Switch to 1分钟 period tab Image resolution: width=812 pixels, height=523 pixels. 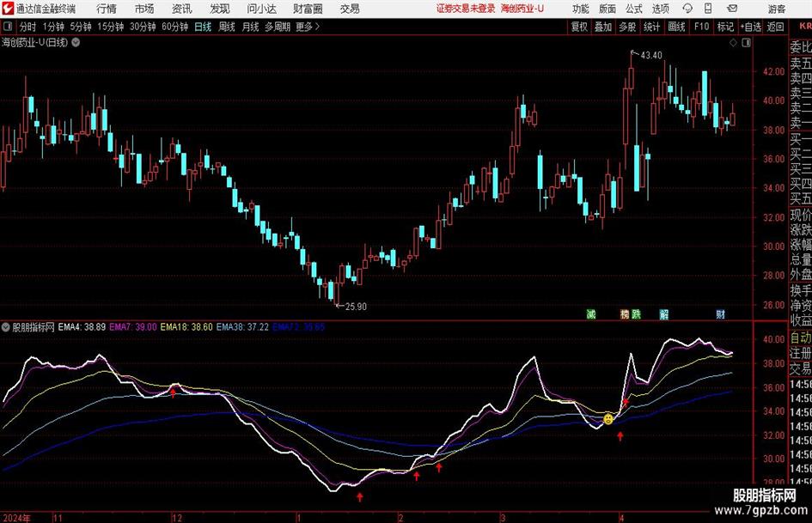pos(52,27)
